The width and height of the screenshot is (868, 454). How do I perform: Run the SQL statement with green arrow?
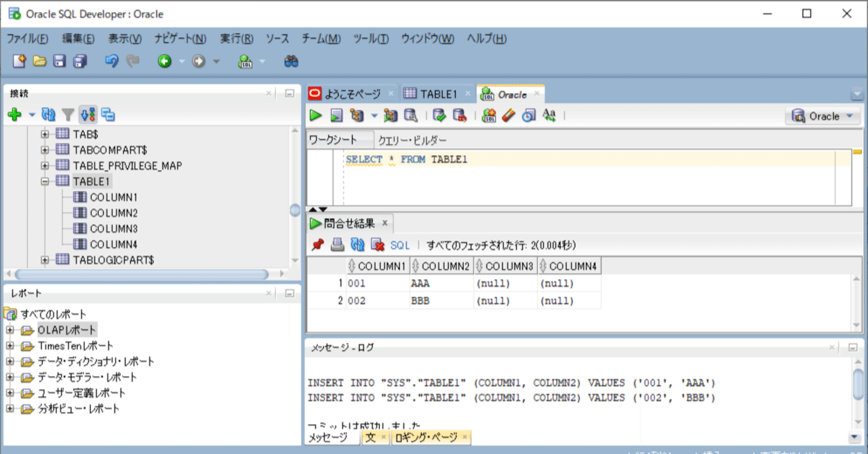[315, 115]
